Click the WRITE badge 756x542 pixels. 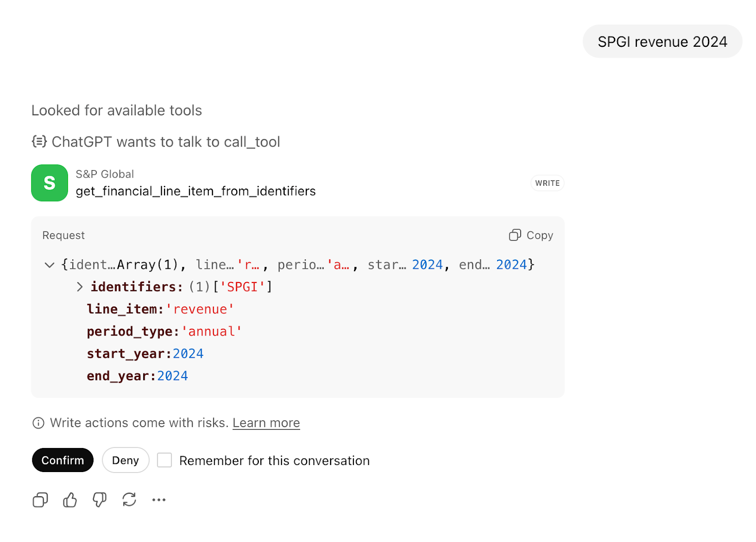pyautogui.click(x=547, y=183)
